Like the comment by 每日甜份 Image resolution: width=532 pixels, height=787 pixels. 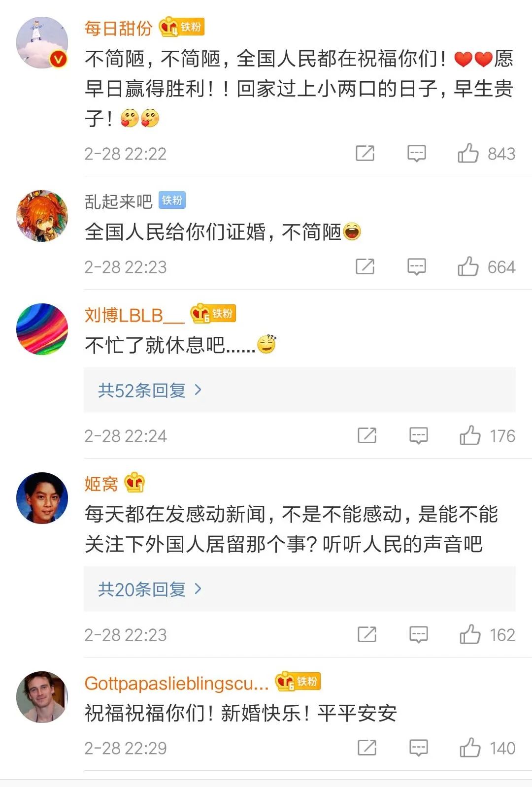point(468,153)
